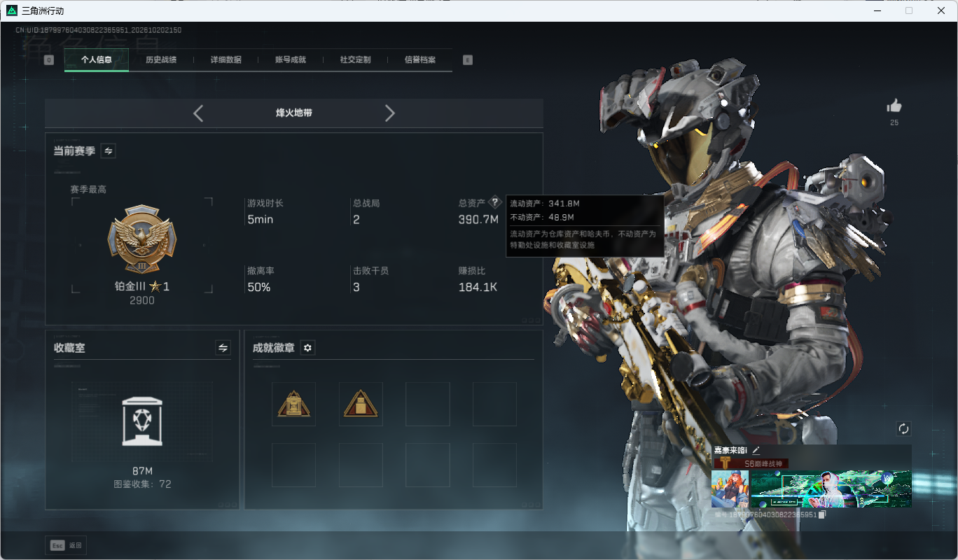Click the E key hint right of tabs
This screenshot has width=958, height=560.
(x=468, y=60)
